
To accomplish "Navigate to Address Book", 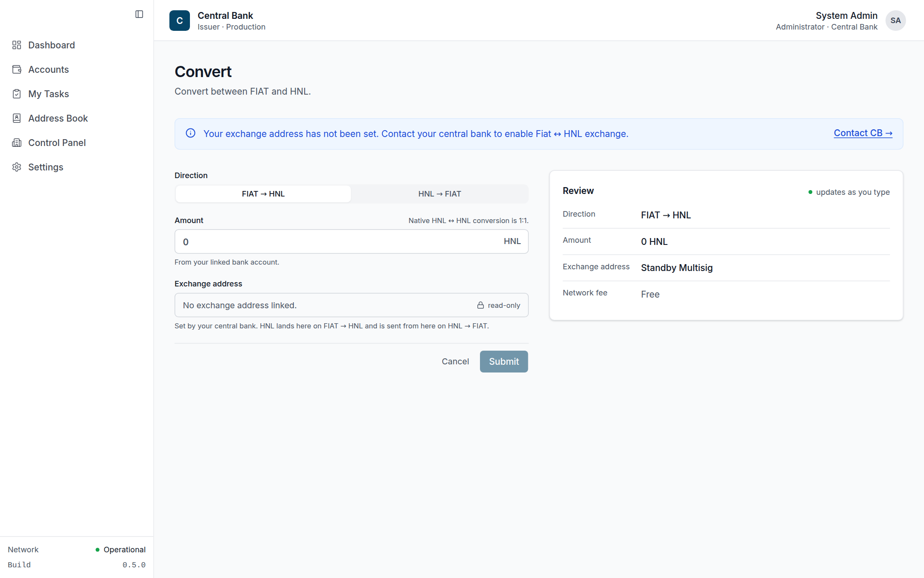I will pyautogui.click(x=77, y=118).
